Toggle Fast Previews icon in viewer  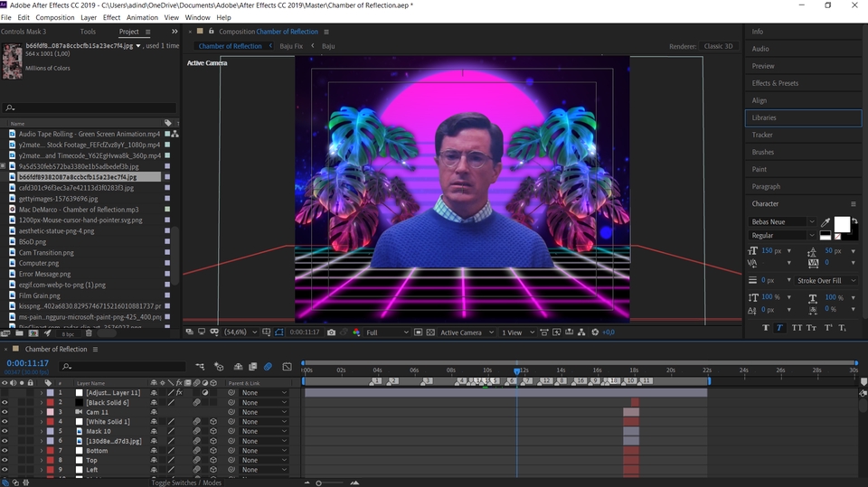(556, 332)
